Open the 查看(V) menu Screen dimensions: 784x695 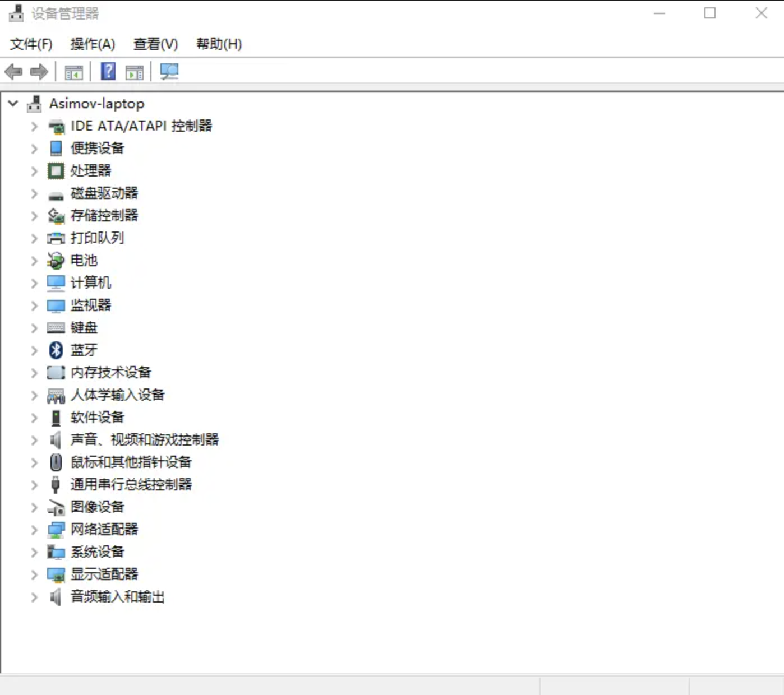[x=155, y=44]
